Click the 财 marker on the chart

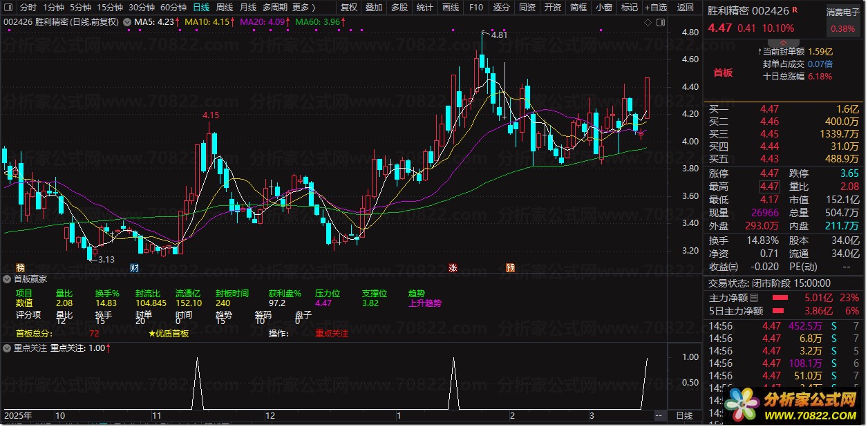134,267
